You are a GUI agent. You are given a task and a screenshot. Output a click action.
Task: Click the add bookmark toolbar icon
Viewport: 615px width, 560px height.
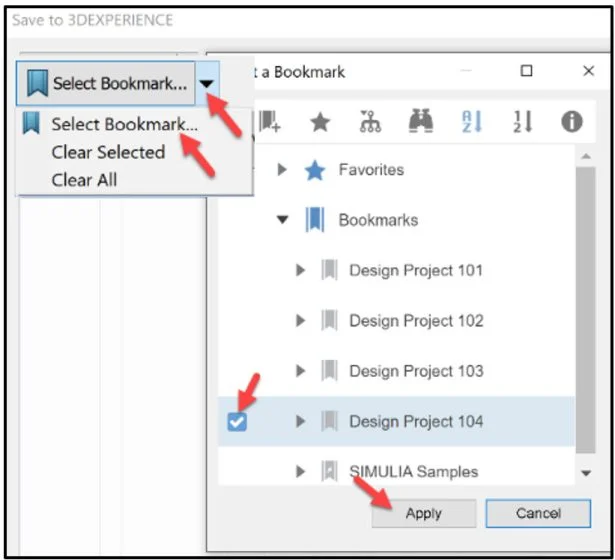pos(269,122)
